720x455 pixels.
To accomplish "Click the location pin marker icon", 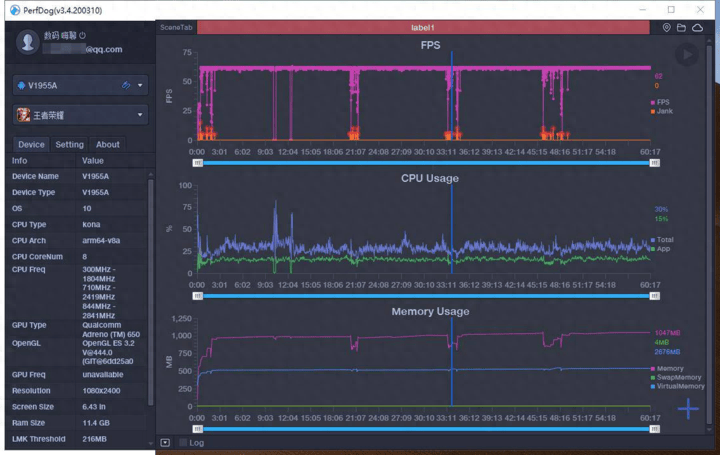I will click(x=667, y=28).
